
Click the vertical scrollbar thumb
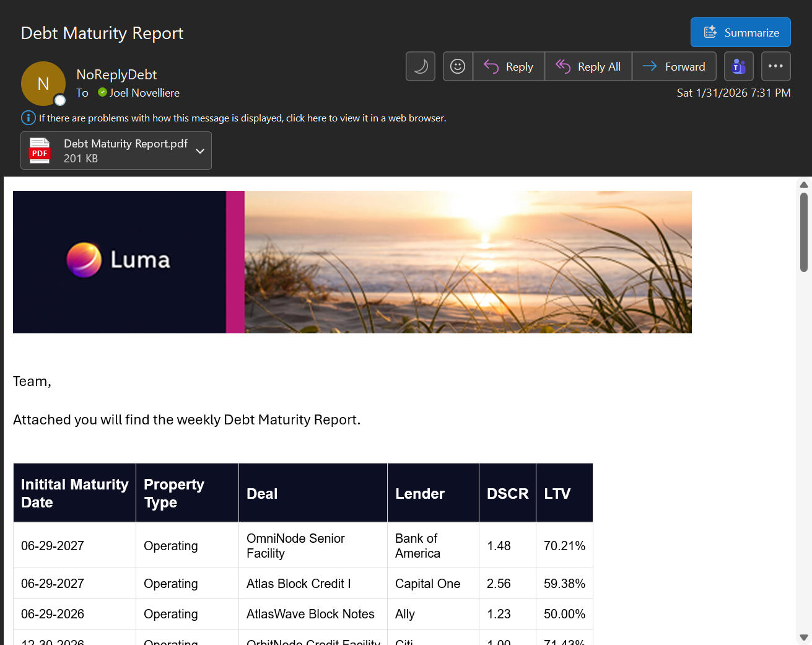pyautogui.click(x=803, y=232)
